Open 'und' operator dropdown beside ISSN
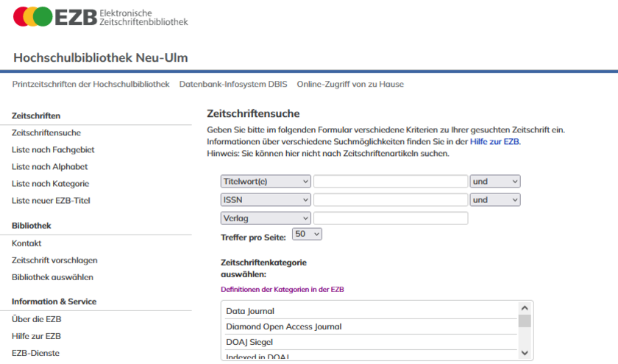 coord(495,200)
